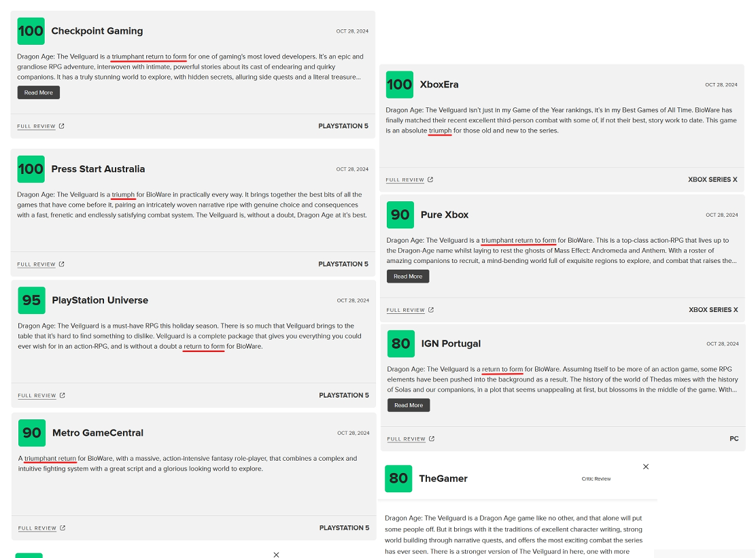Click the PlayStation Universe publication name

pos(101,300)
